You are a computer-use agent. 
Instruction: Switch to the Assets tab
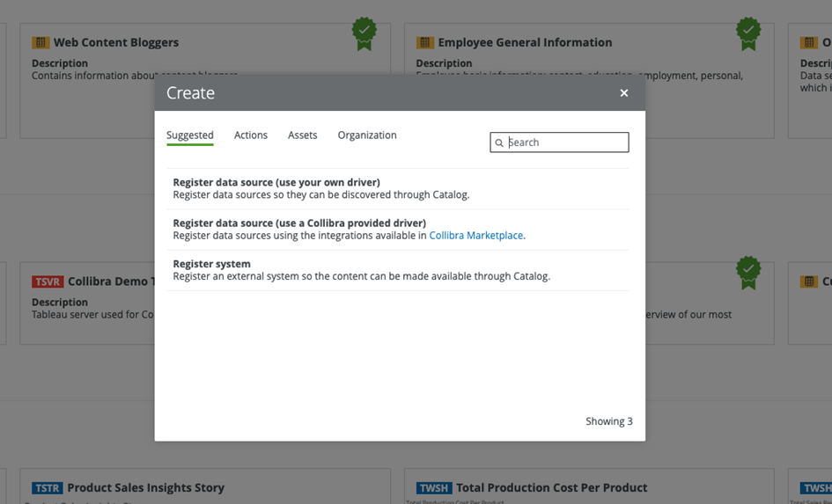[x=303, y=135]
